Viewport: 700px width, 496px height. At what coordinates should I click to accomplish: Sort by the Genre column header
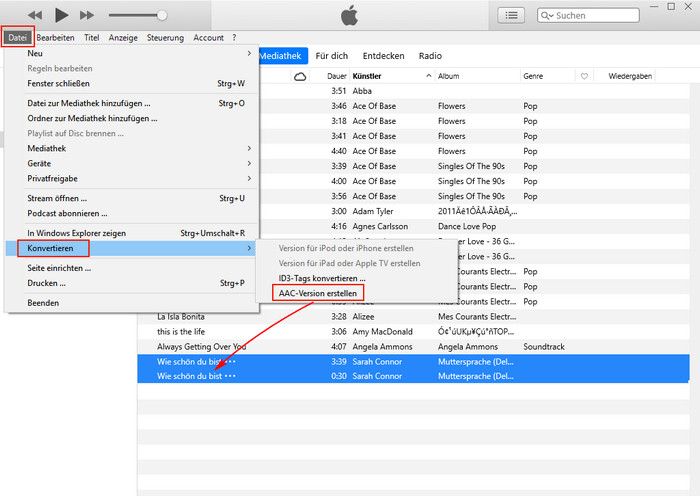coord(533,76)
